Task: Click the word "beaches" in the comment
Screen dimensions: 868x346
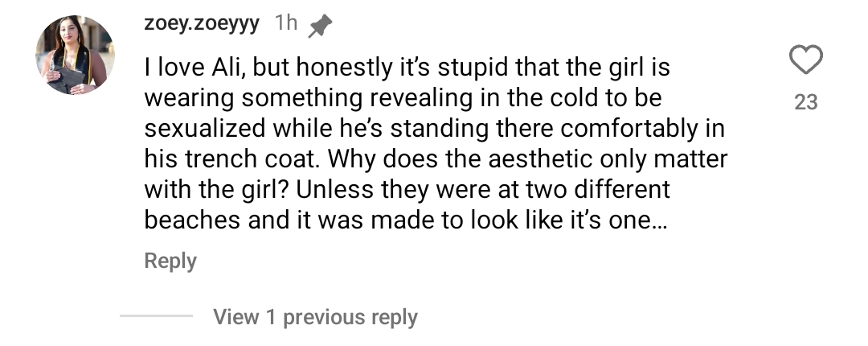Action: coord(193,220)
